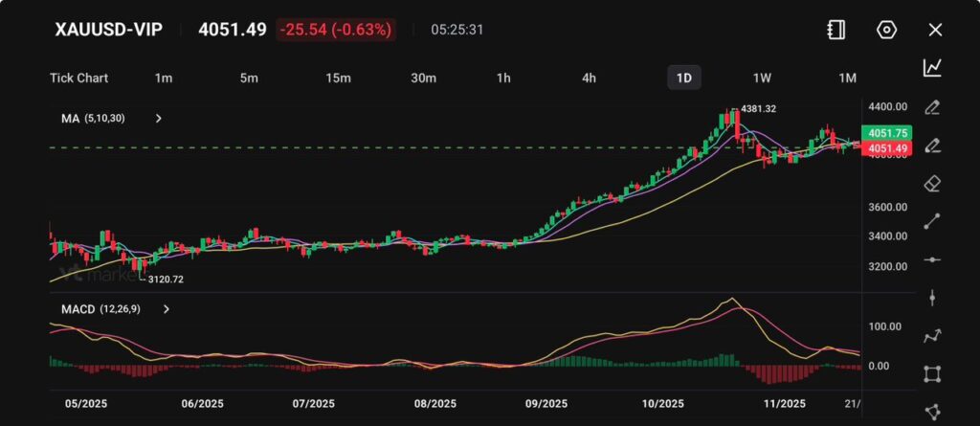
Task: Click the 4381.32 high price marker
Action: [757, 109]
